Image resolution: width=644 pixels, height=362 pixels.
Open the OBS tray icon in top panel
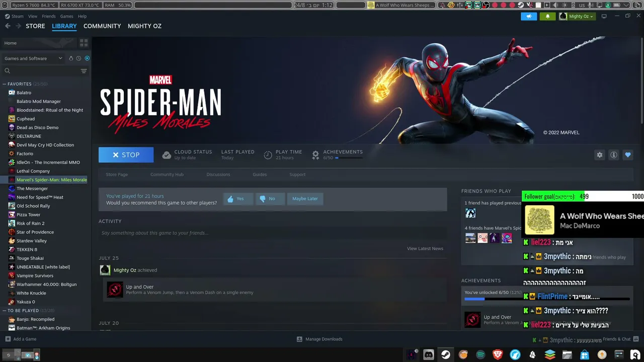486,5
